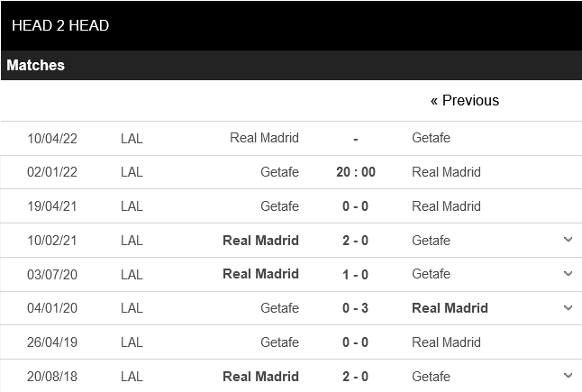Click the « Previous link
Viewport: 582px width, 392px height.
(464, 101)
